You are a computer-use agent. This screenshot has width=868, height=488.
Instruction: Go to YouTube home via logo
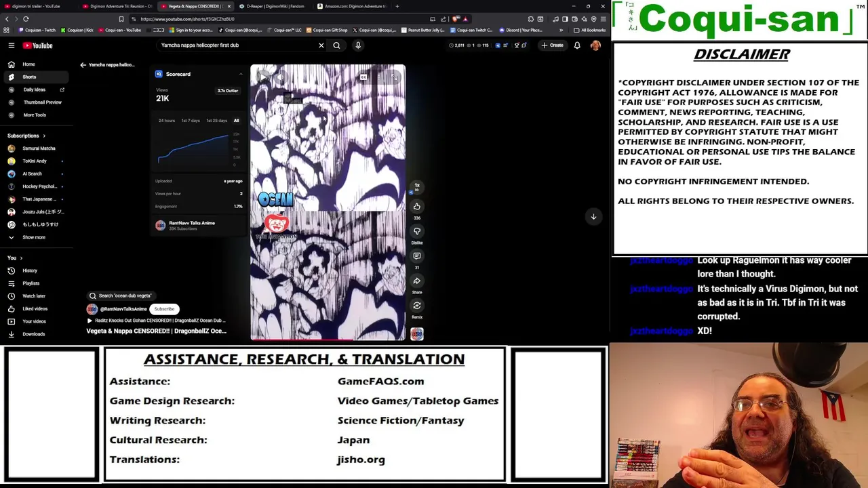click(37, 45)
